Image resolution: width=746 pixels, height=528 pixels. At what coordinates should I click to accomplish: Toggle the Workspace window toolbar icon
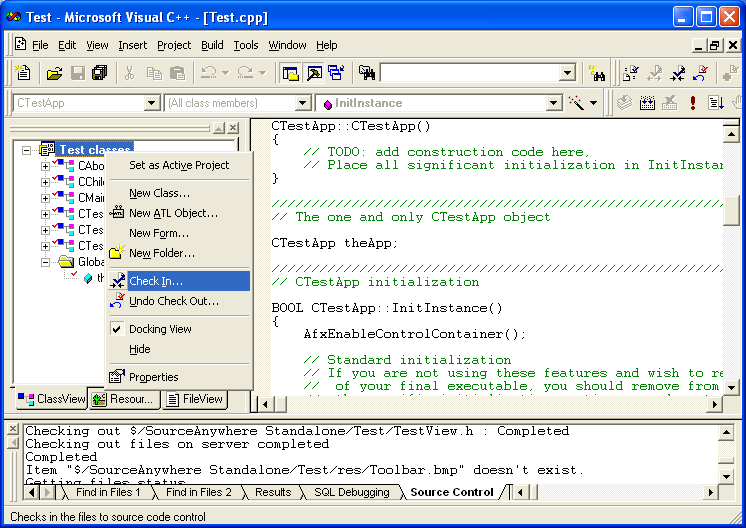(x=290, y=73)
